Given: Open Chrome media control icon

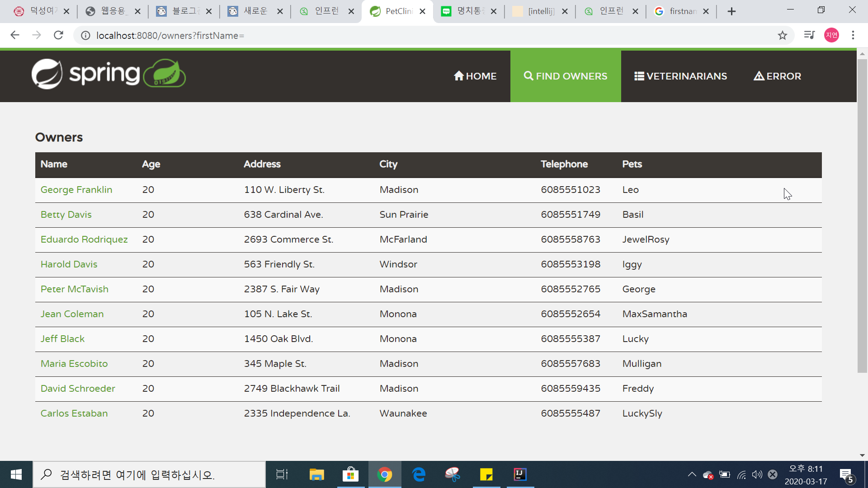Looking at the screenshot, I should 809,35.
